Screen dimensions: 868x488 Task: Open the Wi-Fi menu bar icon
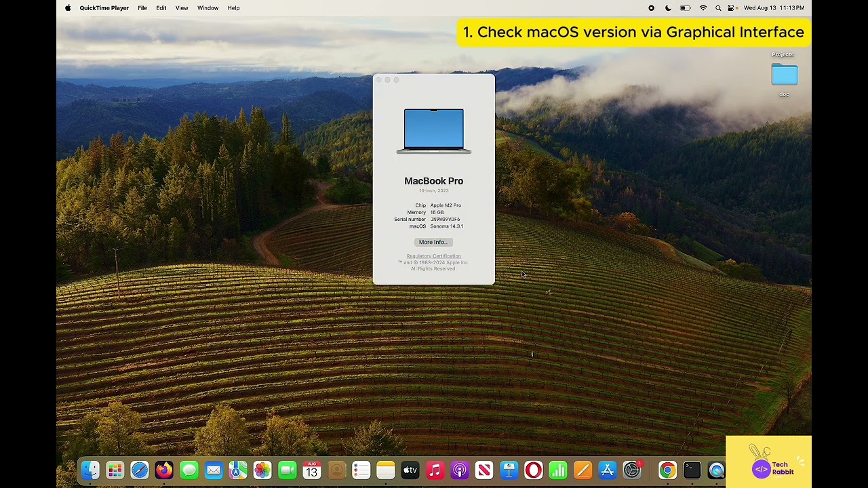(703, 8)
